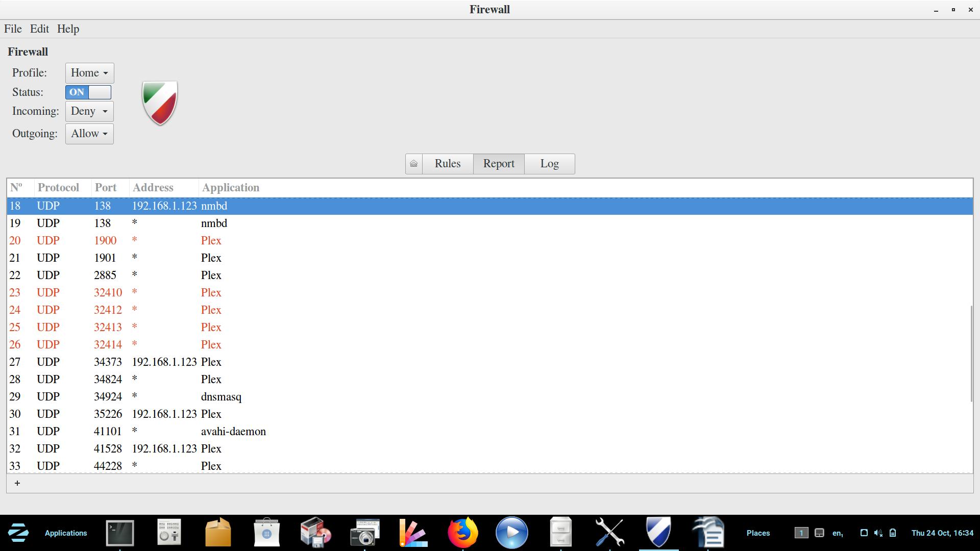Click the plus icon to add rule
980x551 pixels.
click(x=17, y=483)
